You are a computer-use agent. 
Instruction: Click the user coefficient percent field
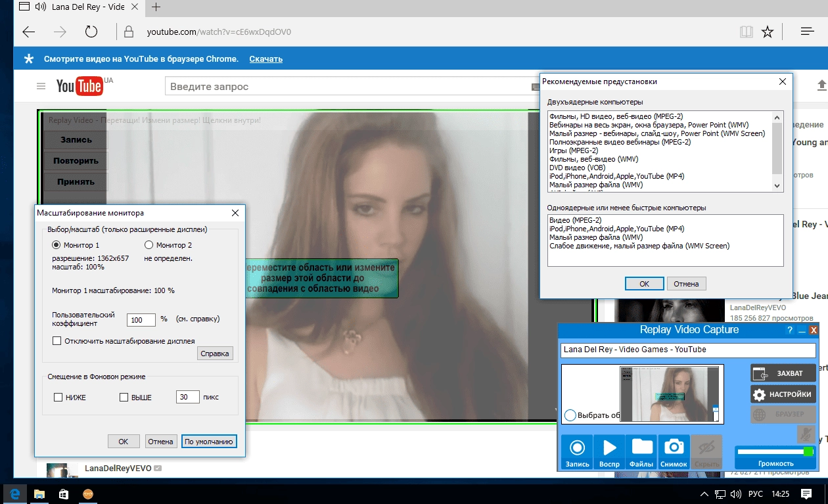pyautogui.click(x=141, y=320)
